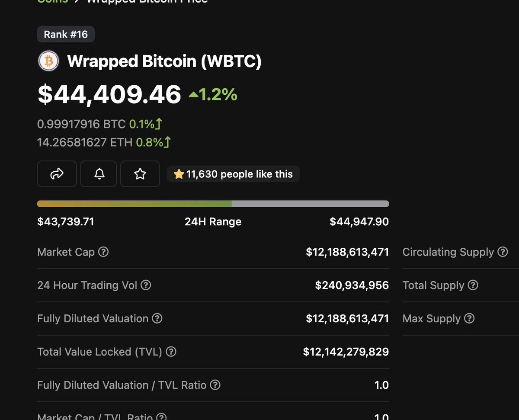Click the 1.2% price change

(218, 94)
